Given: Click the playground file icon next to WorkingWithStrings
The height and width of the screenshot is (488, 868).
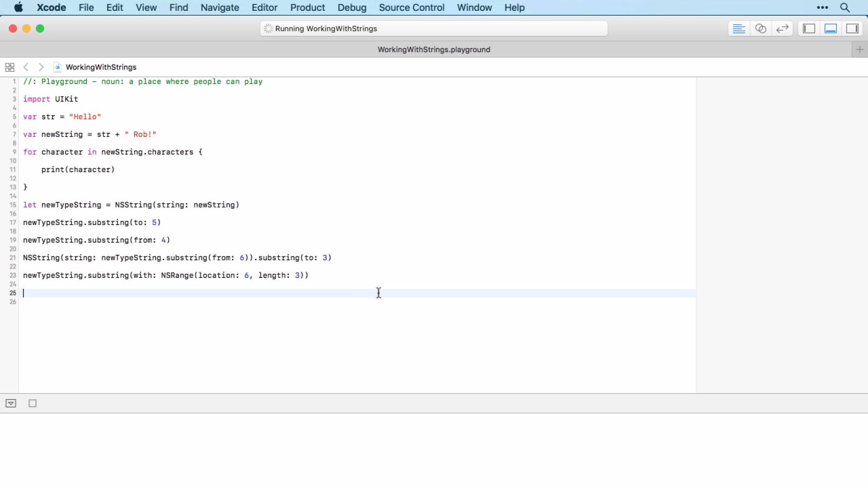Looking at the screenshot, I should tap(58, 67).
